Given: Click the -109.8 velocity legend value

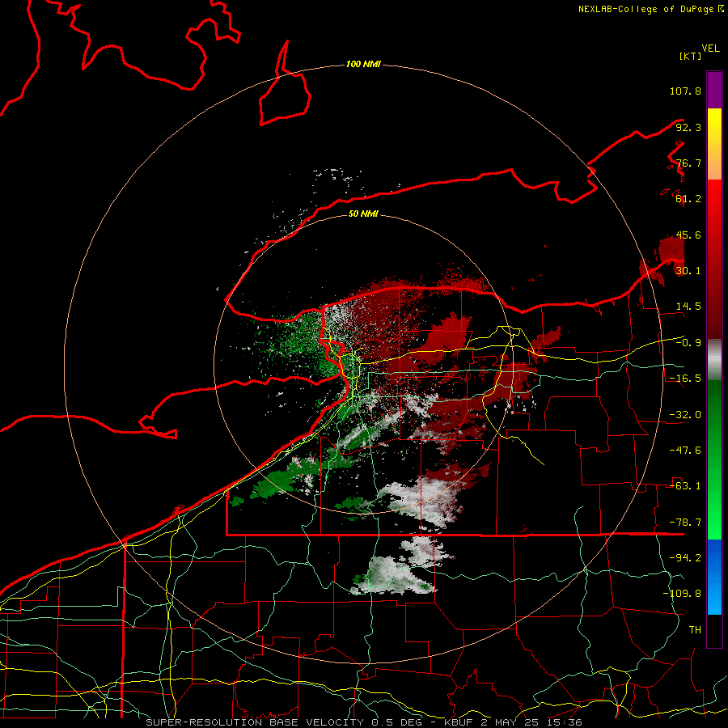Looking at the screenshot, I should coord(682,594).
